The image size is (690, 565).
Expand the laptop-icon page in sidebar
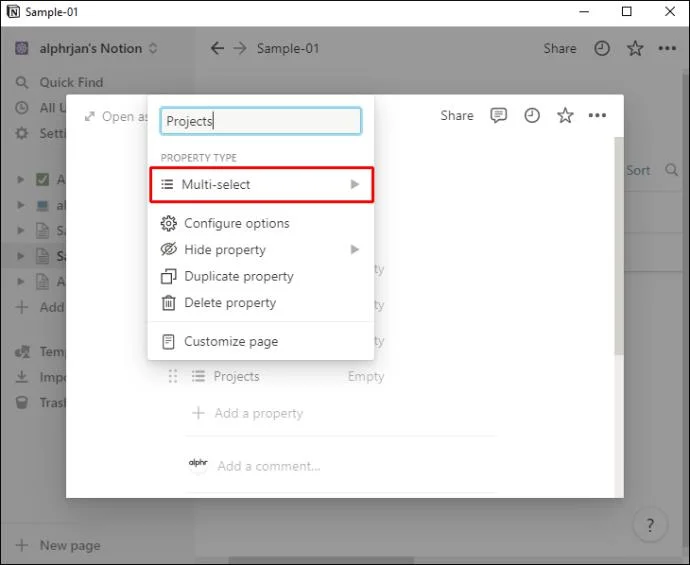pos(20,205)
